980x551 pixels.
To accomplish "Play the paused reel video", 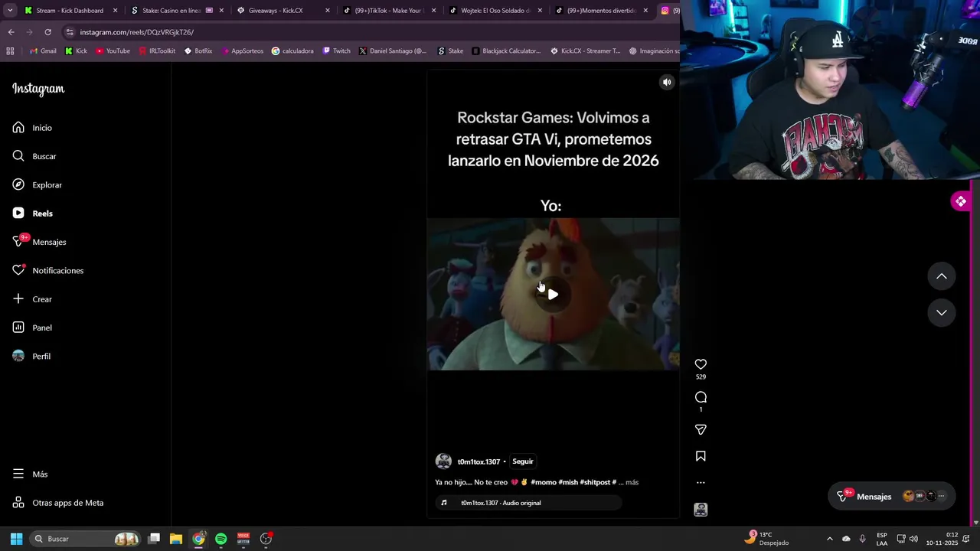I will click(x=553, y=295).
